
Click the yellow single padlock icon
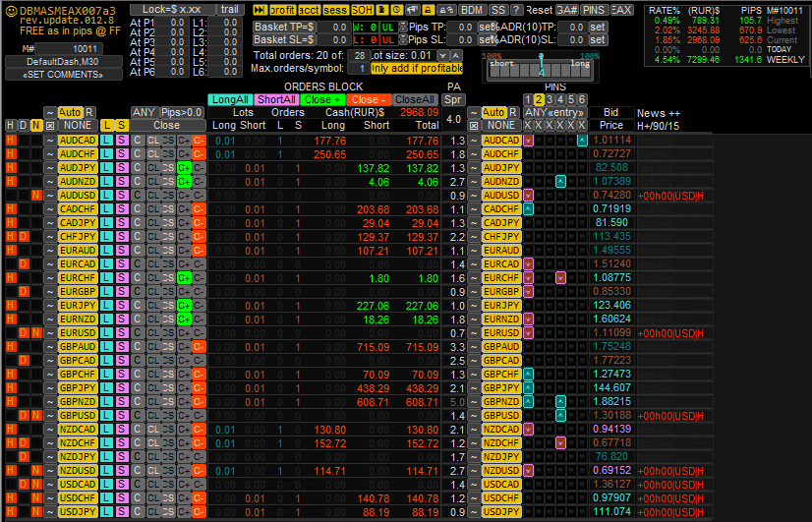(x=428, y=10)
